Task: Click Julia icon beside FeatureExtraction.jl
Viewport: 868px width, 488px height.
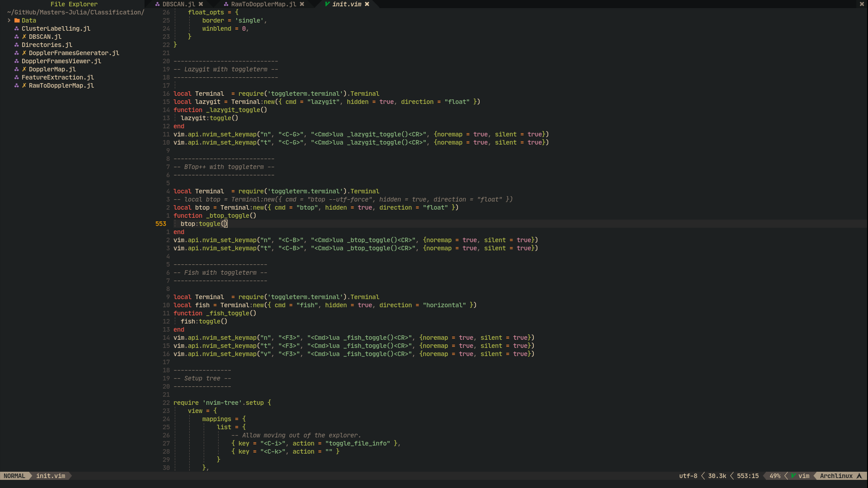Action: pos(17,77)
